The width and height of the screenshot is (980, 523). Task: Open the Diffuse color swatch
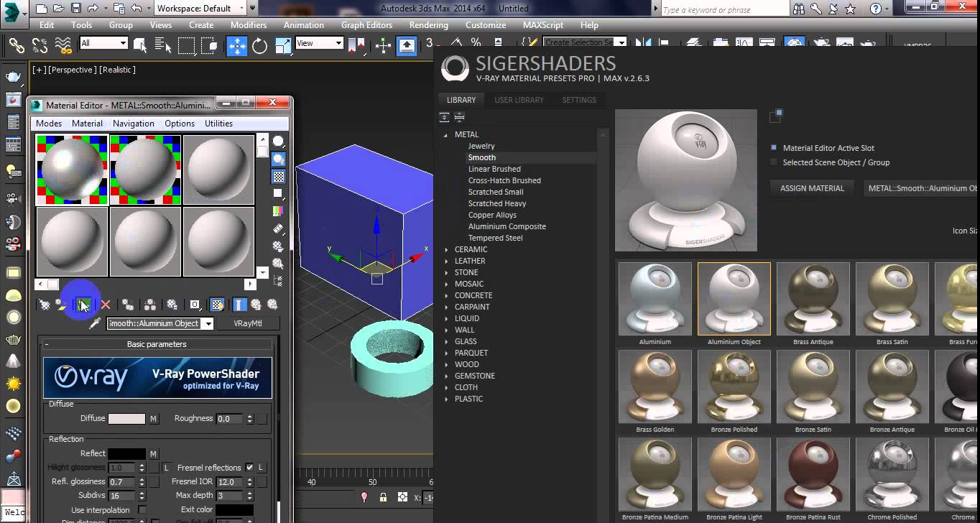tap(126, 419)
